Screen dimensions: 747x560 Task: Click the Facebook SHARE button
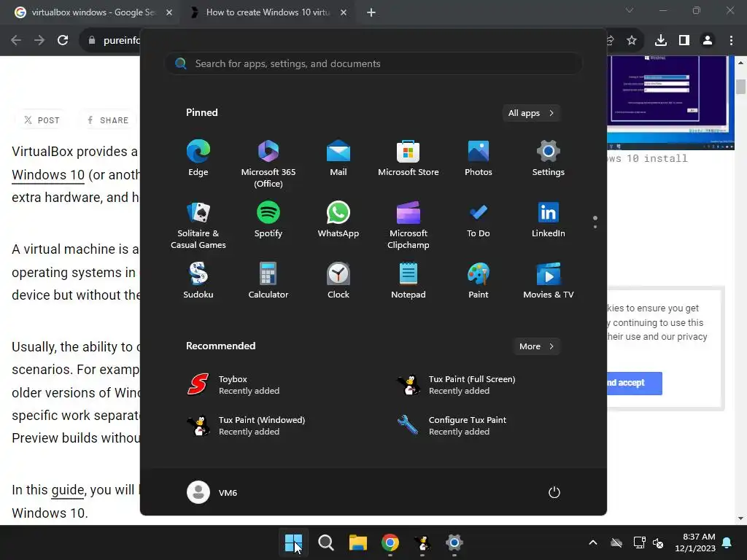(108, 120)
